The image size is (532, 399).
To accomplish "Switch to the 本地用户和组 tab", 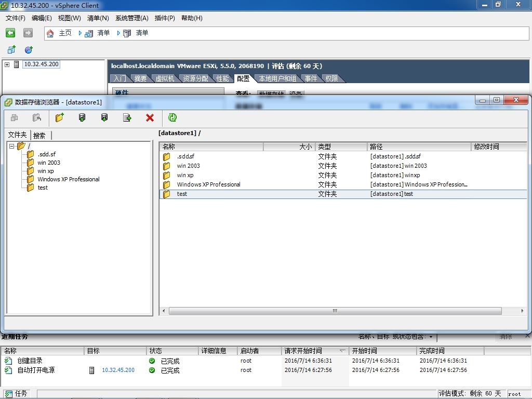I will tap(277, 79).
